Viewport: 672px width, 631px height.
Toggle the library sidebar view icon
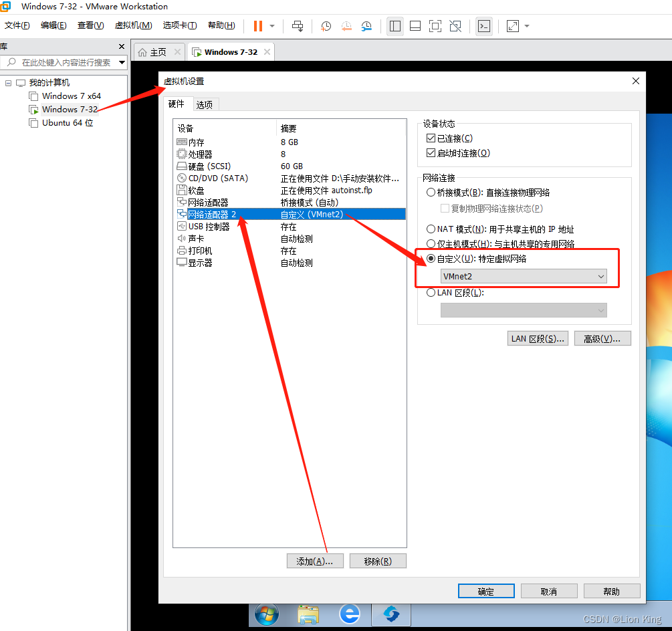[395, 26]
